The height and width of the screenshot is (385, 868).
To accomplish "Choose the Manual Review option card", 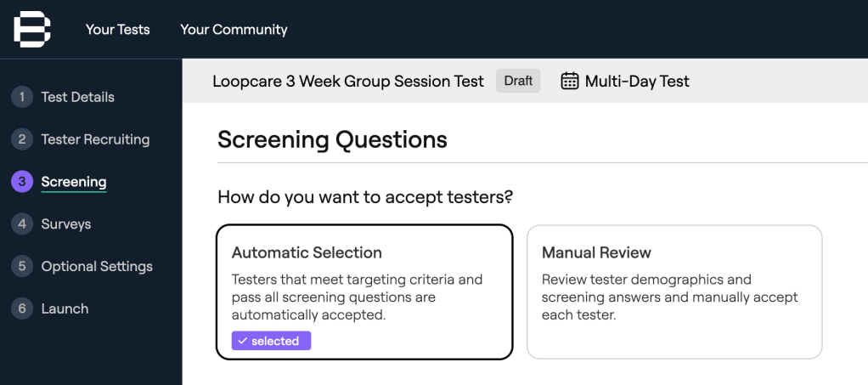I will [674, 292].
